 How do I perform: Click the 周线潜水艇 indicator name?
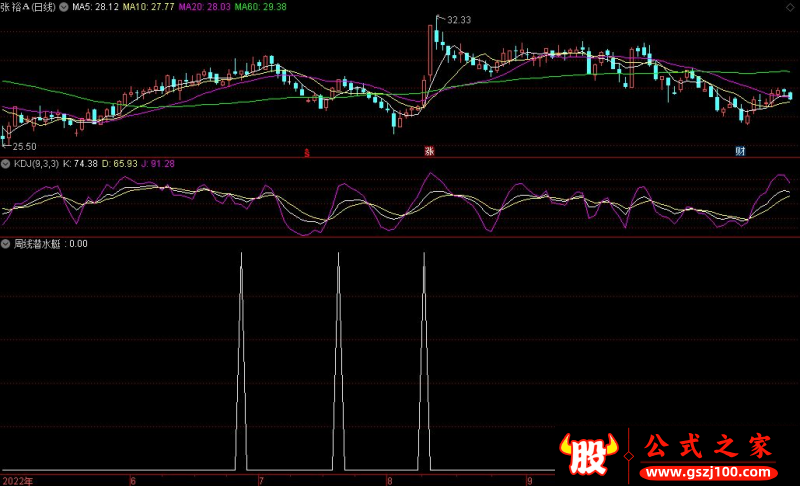pos(37,244)
